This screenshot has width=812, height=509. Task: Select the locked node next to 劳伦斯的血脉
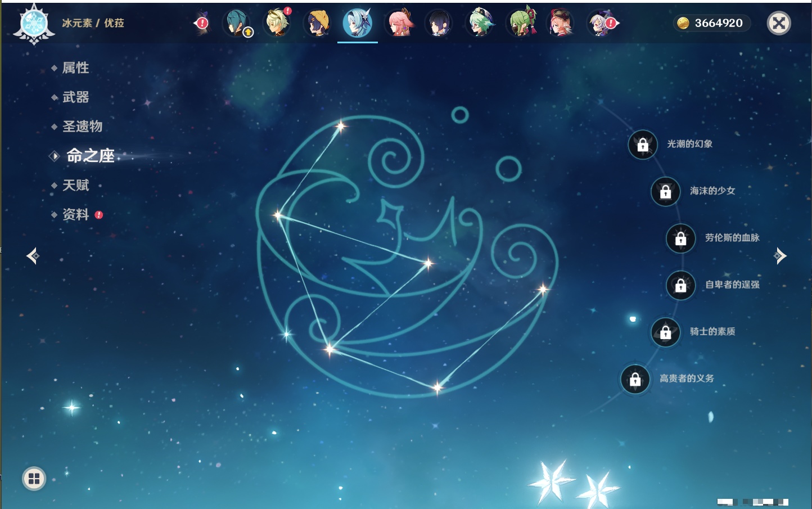coord(681,238)
